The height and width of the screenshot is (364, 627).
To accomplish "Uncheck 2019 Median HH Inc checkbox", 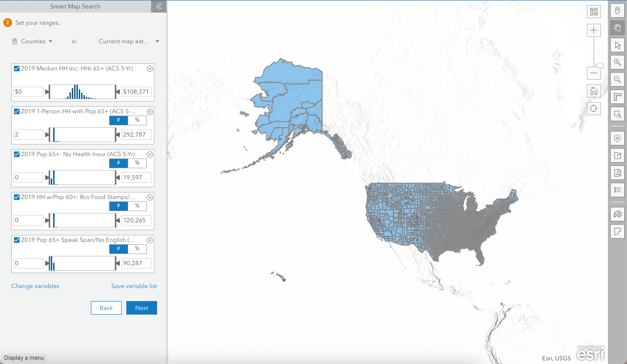I will click(x=17, y=69).
